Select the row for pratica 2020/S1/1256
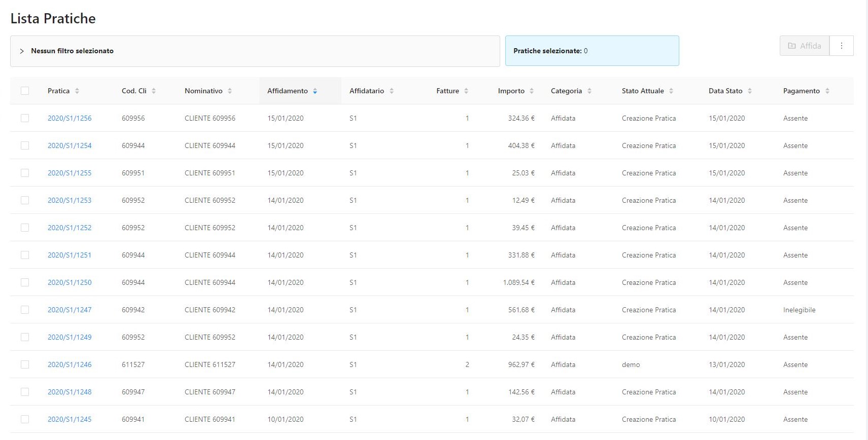This screenshot has width=868, height=440. coord(25,118)
